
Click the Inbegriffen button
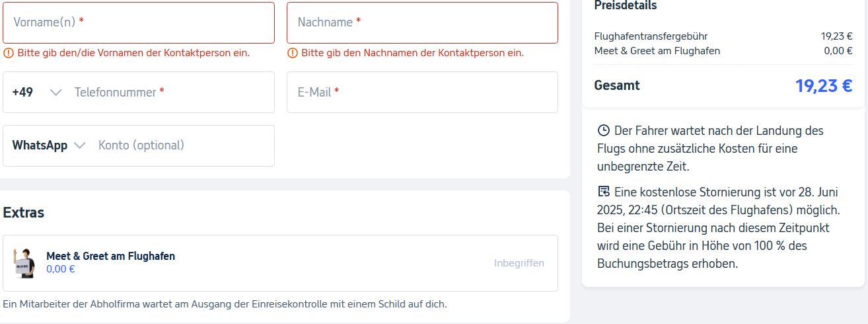pyautogui.click(x=519, y=263)
